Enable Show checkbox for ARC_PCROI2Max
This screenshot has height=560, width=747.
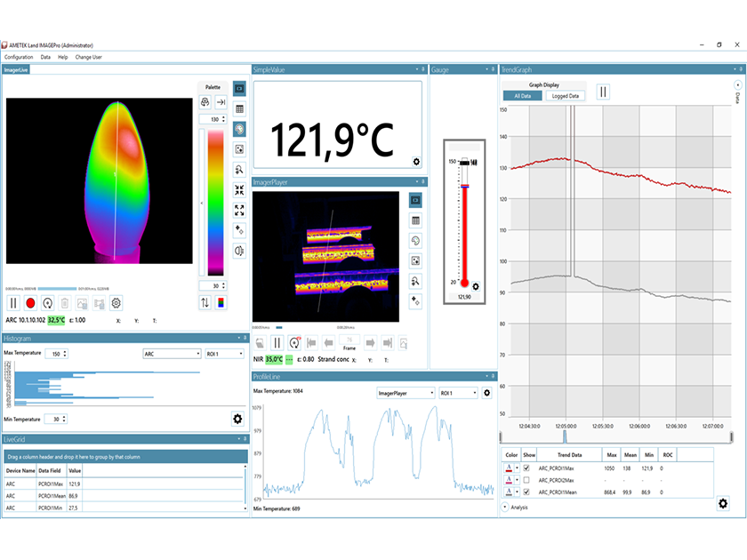tap(526, 479)
